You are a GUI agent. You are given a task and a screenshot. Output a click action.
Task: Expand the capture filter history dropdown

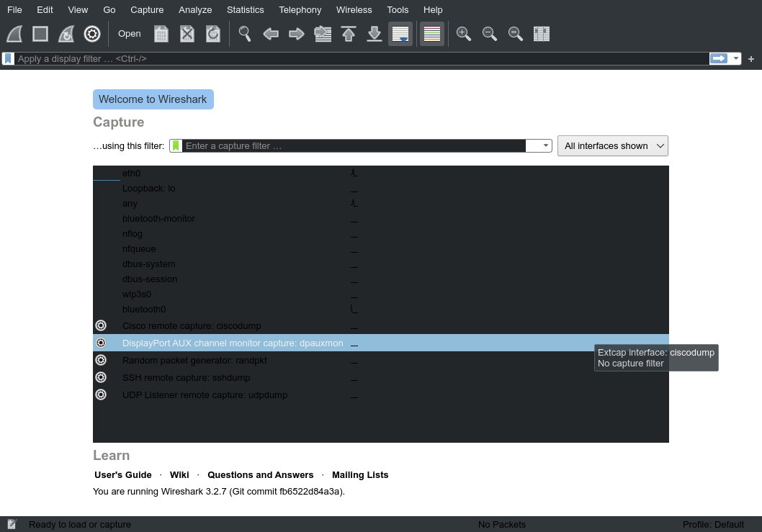pos(545,145)
